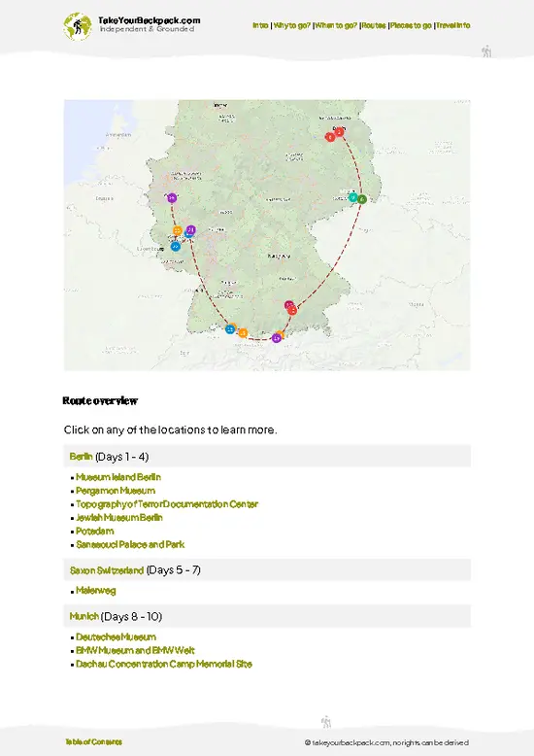Image resolution: width=534 pixels, height=756 pixels.
Task: Select the teal map marker near Dresden
Action: (353, 196)
